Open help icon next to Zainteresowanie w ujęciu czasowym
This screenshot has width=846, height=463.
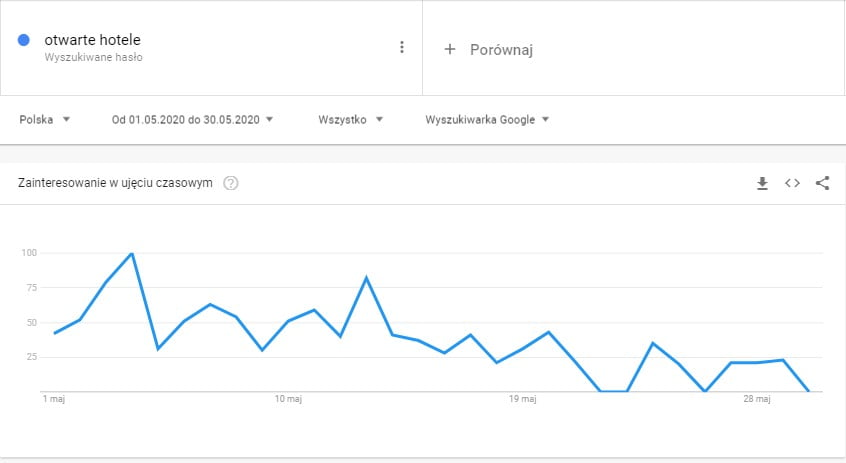(231, 183)
